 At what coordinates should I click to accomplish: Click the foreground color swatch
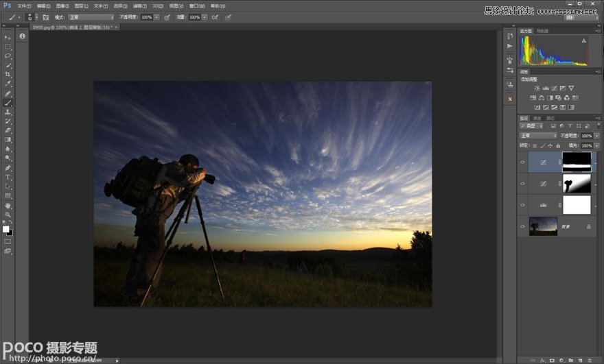point(6,229)
